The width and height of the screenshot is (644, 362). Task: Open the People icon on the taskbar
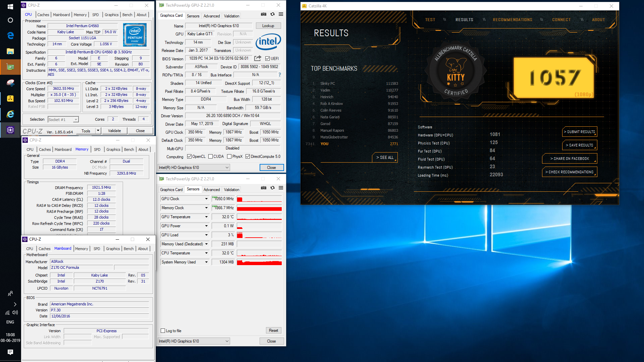pos(10,294)
